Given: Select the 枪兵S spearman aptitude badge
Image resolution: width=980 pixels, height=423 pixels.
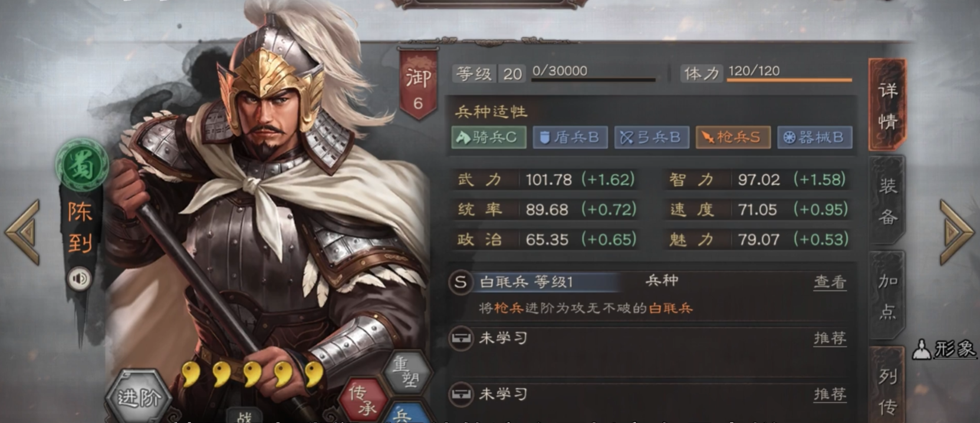Looking at the screenshot, I should coord(733,137).
